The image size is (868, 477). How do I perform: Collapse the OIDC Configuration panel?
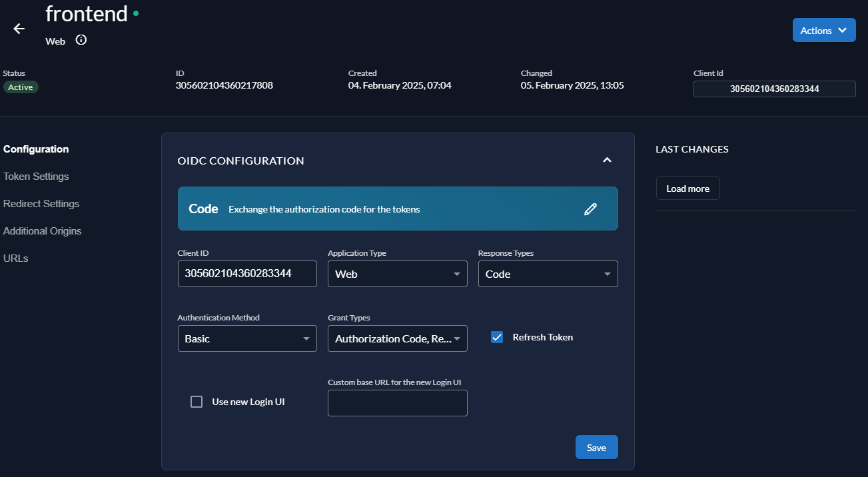(x=607, y=160)
